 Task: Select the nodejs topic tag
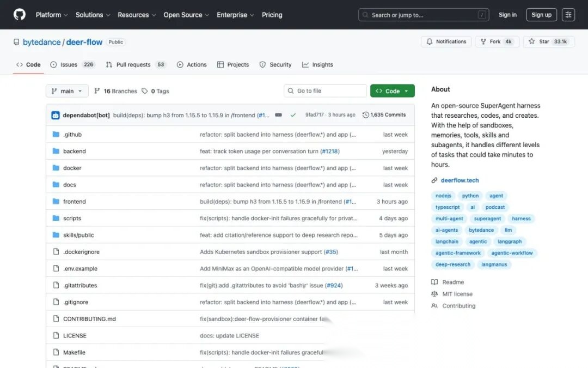(x=443, y=196)
